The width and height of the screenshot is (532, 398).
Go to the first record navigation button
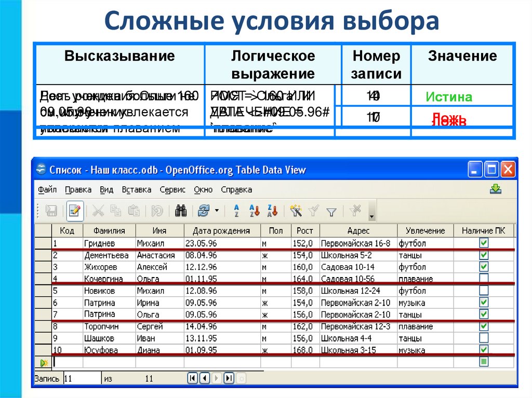[192, 379]
